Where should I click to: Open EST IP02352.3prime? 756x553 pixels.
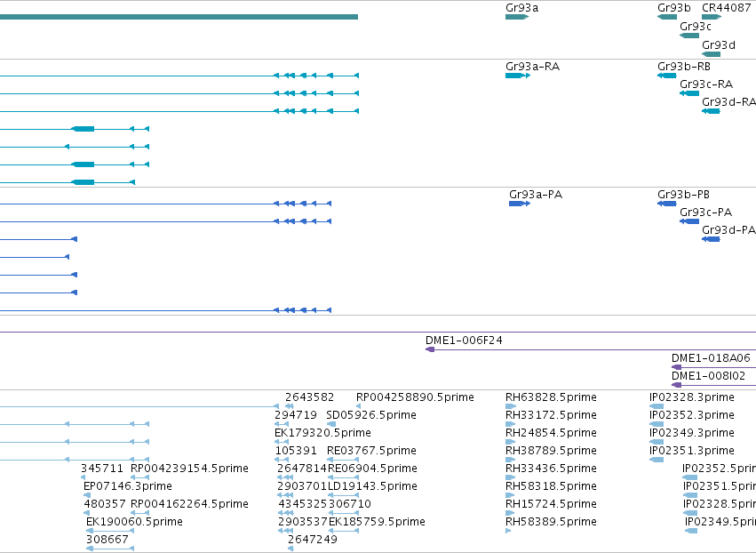pyautogui.click(x=657, y=424)
